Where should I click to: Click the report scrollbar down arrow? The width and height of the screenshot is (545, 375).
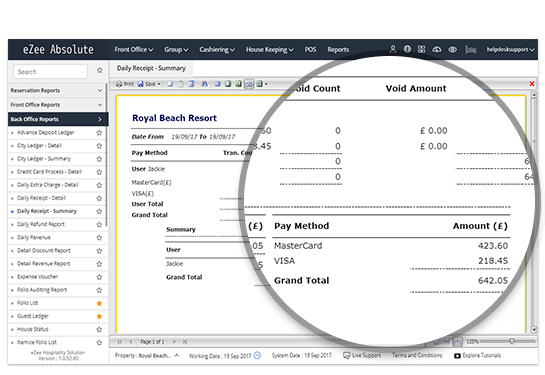point(534,329)
